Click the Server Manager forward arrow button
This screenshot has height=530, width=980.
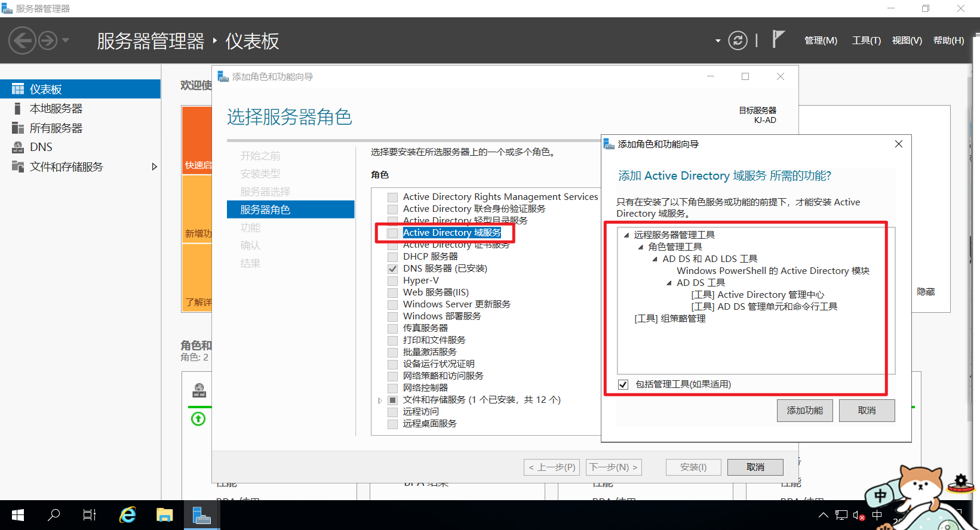[48, 41]
